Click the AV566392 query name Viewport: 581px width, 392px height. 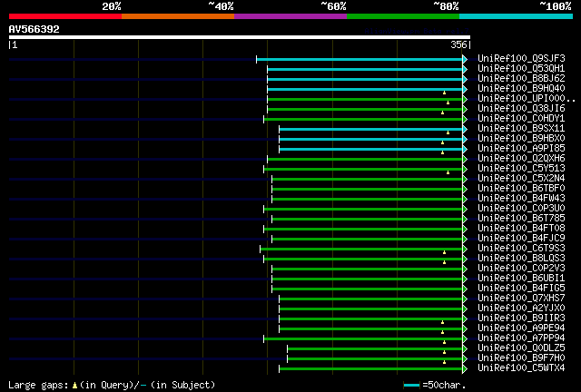34,29
